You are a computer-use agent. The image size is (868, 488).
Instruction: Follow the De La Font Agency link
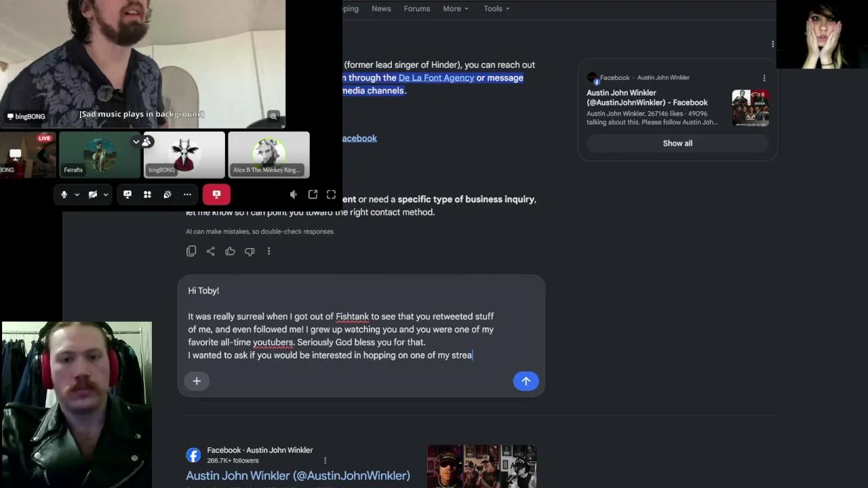click(x=436, y=78)
